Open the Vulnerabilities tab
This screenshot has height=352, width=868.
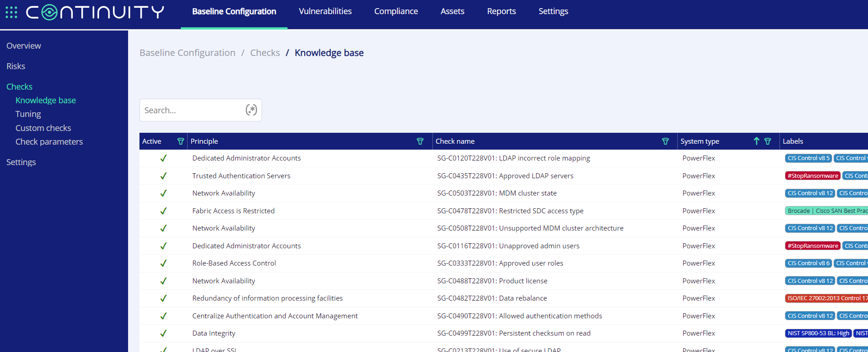pyautogui.click(x=325, y=11)
